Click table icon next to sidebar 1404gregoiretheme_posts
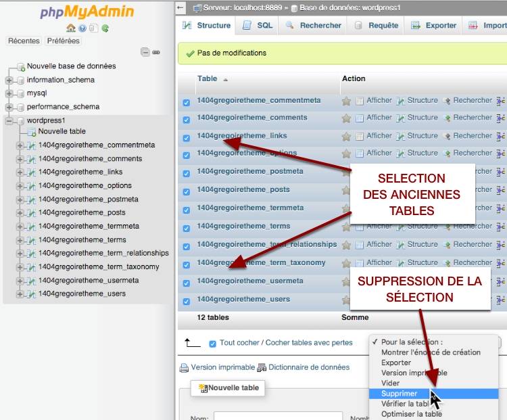The height and width of the screenshot is (420, 507). pos(31,213)
